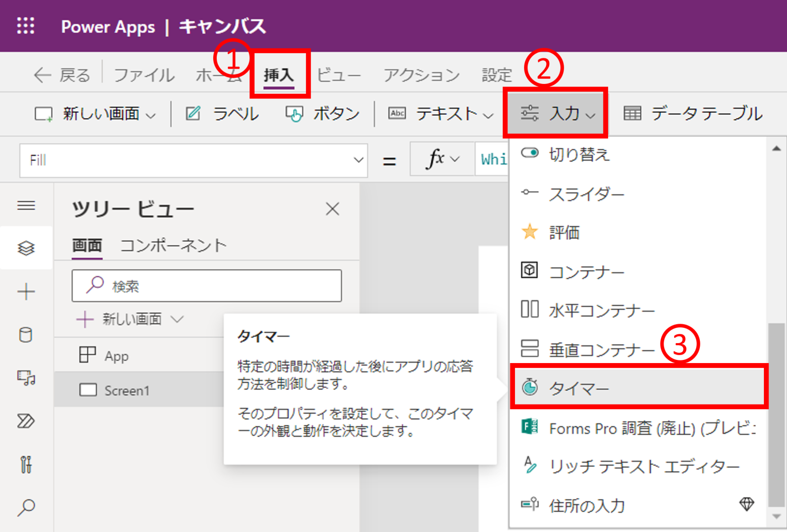
Task: Switch to the 挿入 ribbon tab
Action: click(280, 75)
